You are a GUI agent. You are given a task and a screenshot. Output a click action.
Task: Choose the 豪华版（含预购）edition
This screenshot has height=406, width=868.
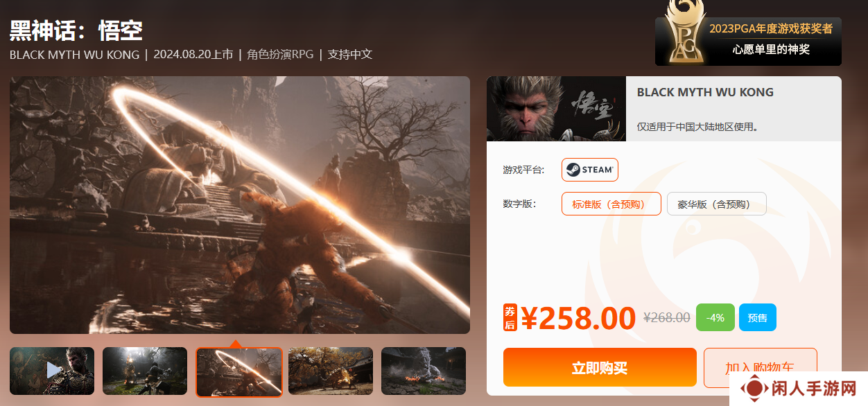(717, 204)
